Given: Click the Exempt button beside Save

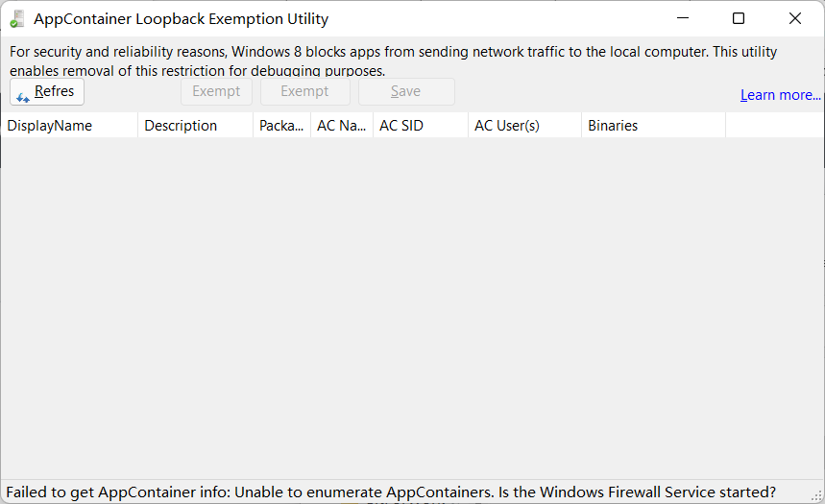Looking at the screenshot, I should click(x=304, y=91).
